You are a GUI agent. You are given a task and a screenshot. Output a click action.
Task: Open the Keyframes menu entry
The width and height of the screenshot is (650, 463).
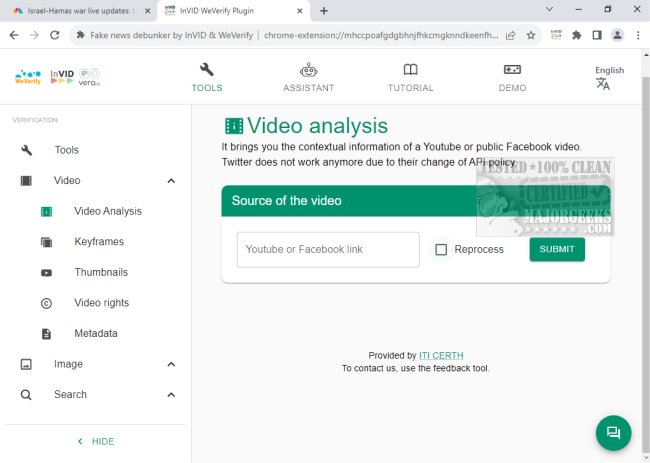coord(99,242)
